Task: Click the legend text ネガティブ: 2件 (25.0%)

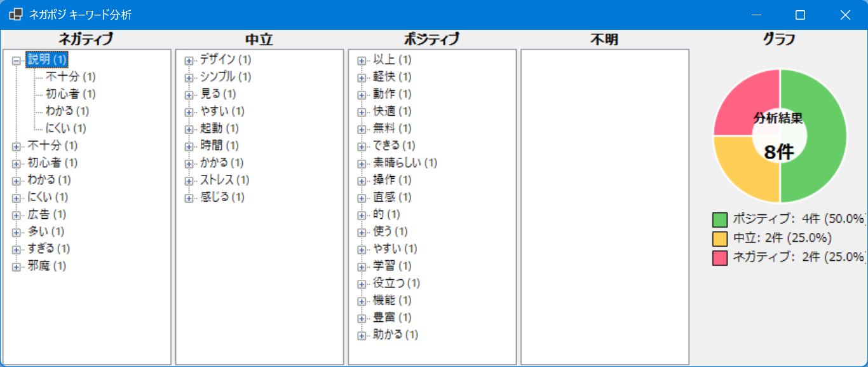Action: (799, 258)
